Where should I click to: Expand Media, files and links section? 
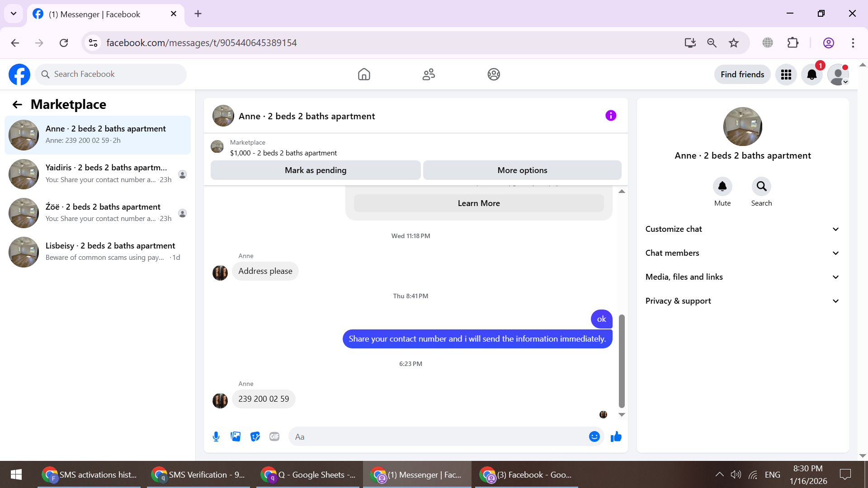742,277
